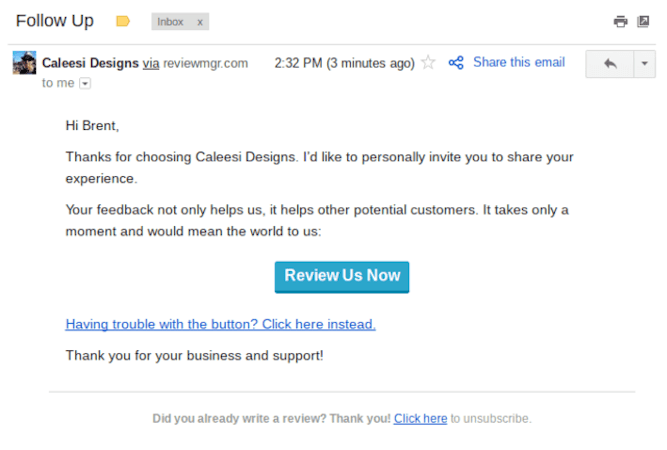Open the "Having trouble with the button?" link
The width and height of the screenshot is (667, 450).
coord(220,324)
